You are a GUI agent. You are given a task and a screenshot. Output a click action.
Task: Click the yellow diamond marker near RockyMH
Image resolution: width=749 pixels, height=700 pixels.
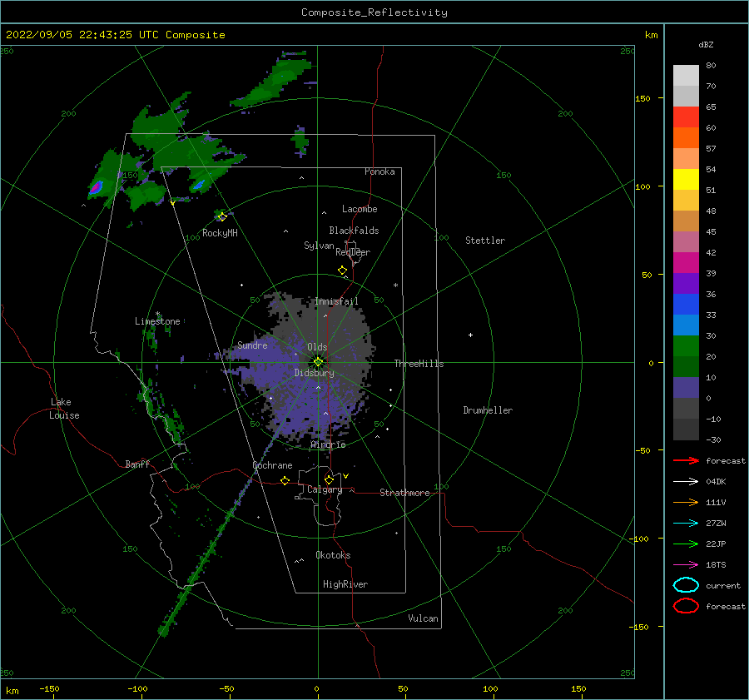222,217
